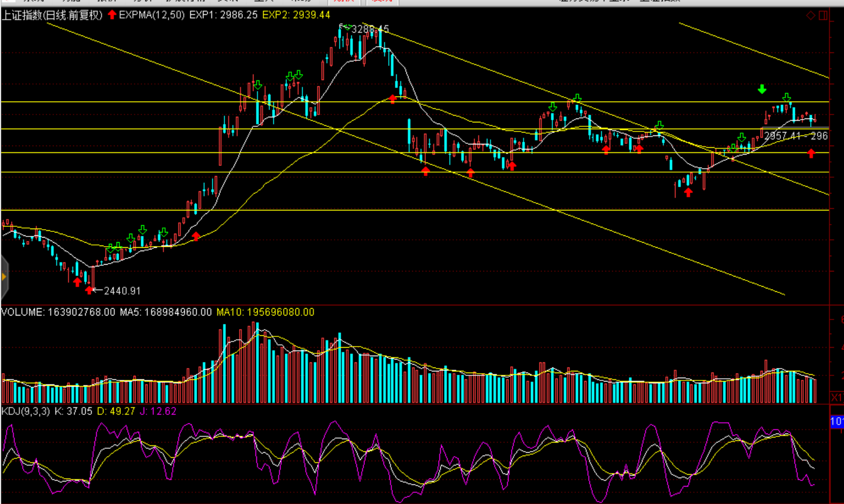Click the X1 volume scale box
The image size is (844, 504).
point(837,397)
